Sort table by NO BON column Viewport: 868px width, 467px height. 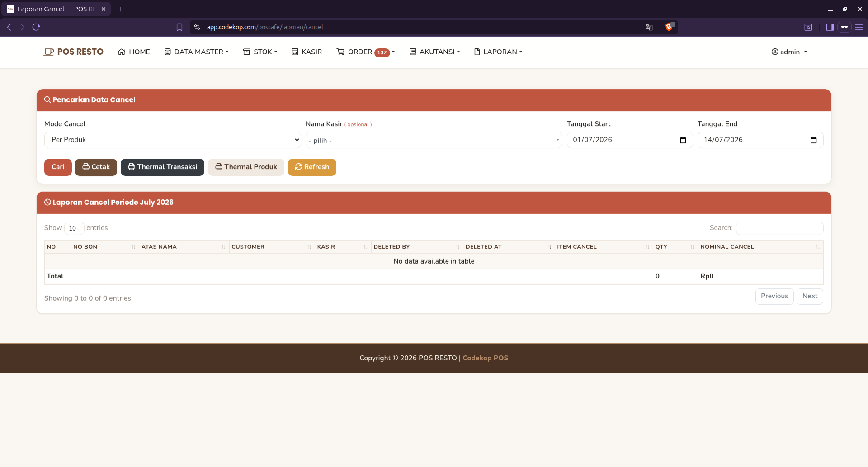click(104, 247)
